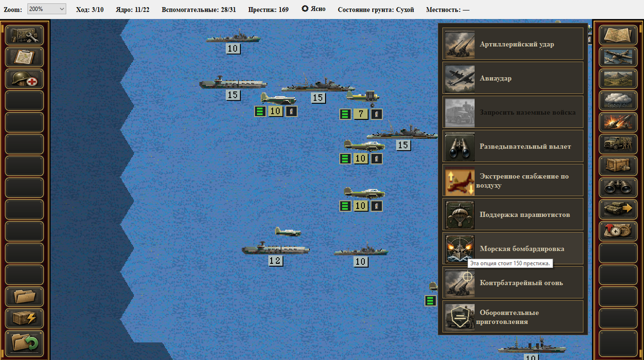
Task: Click the plain open folder button
Action: [25, 297]
